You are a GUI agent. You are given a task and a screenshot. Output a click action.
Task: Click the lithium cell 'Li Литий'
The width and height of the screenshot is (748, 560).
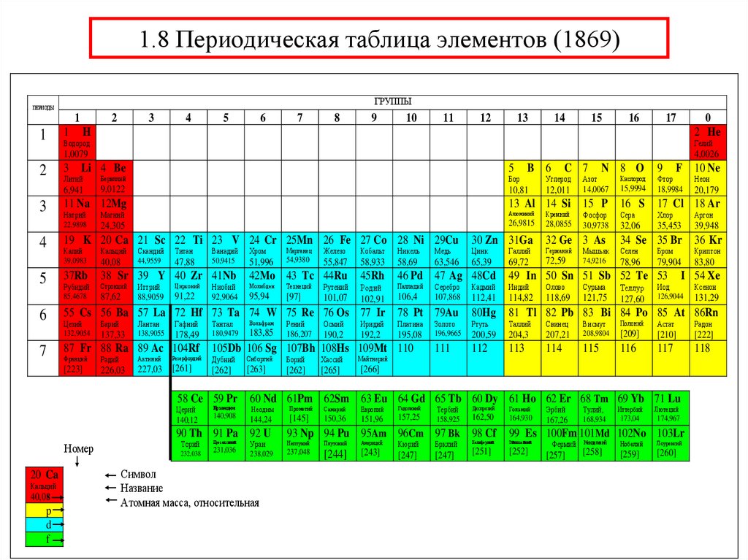pyautogui.click(x=77, y=178)
